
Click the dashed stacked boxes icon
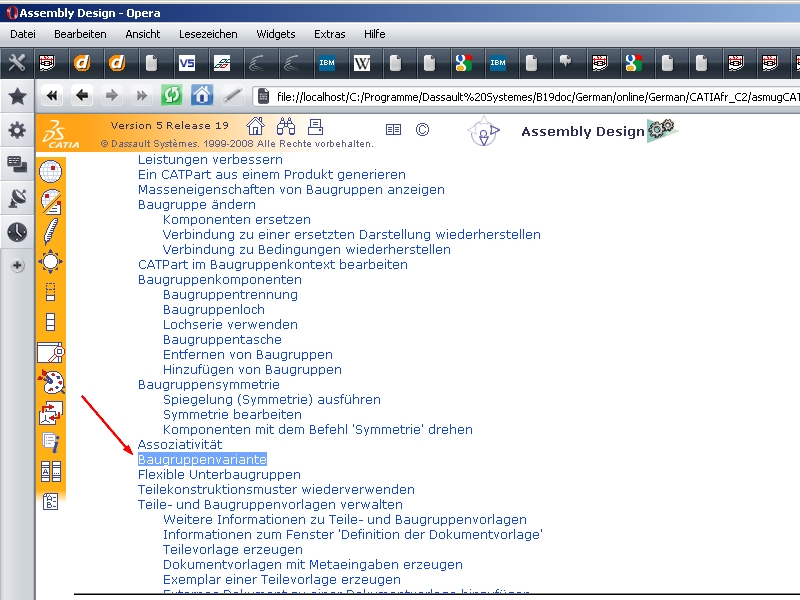pos(51,292)
